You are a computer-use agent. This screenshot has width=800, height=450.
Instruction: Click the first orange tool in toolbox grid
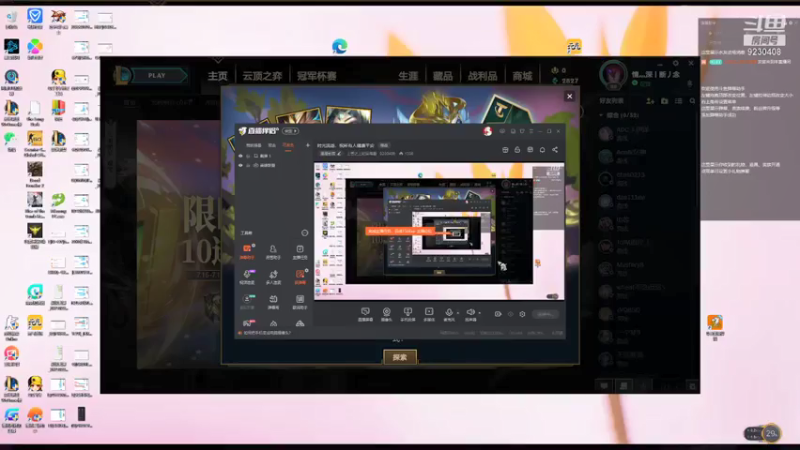247,252
